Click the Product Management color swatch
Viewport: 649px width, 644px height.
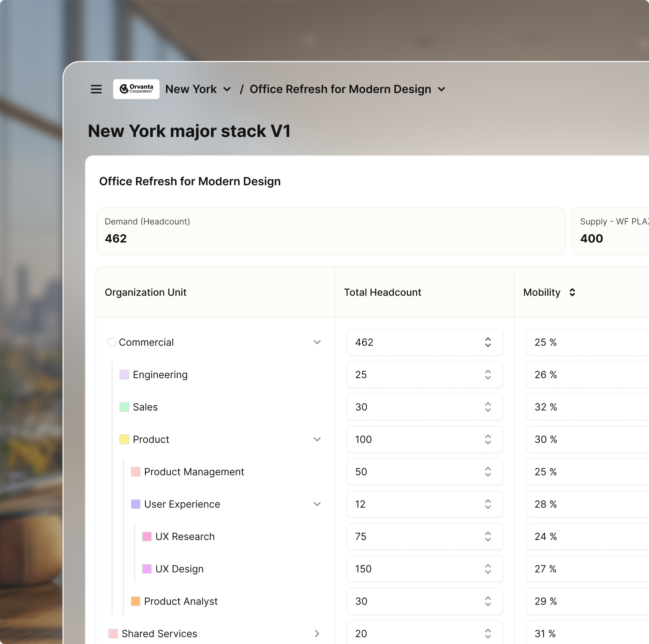(136, 472)
